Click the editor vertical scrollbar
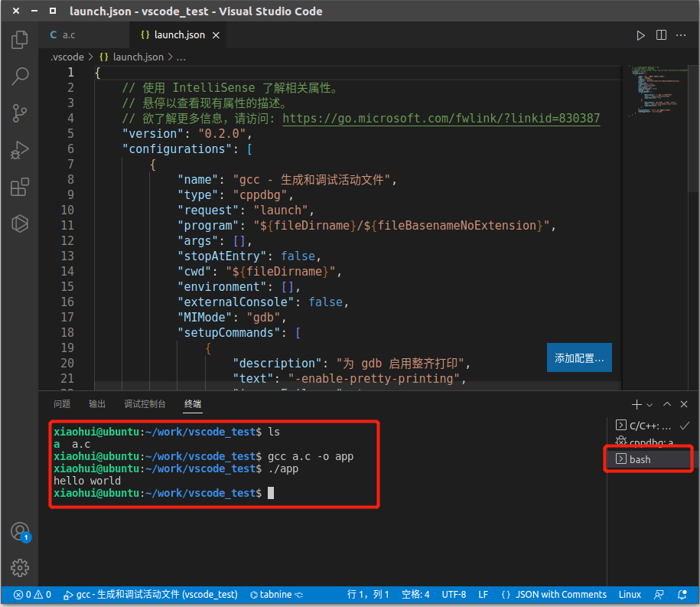This screenshot has width=700, height=607. [694, 129]
